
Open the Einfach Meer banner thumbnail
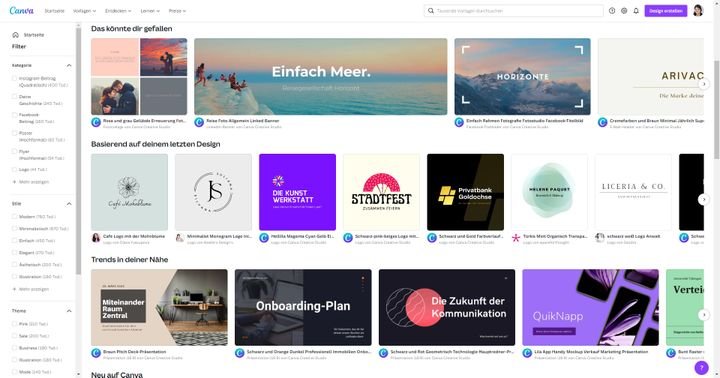(x=321, y=77)
